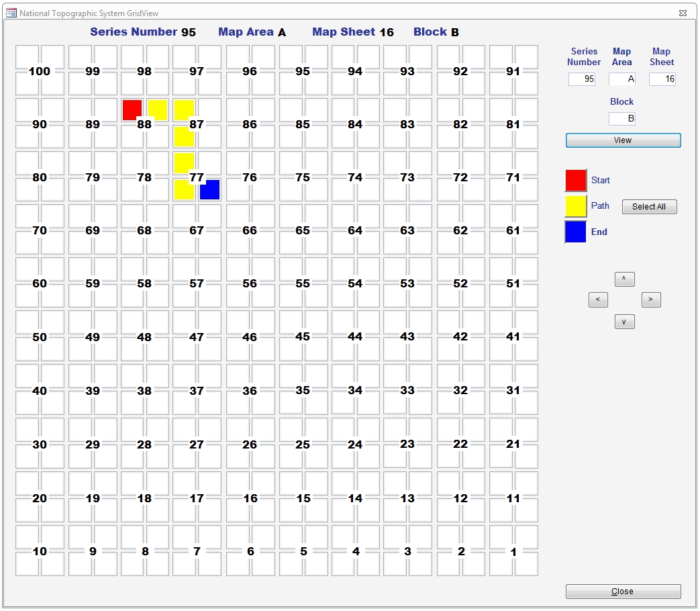Focus the Map Area text field
700x611 pixels.
622,79
